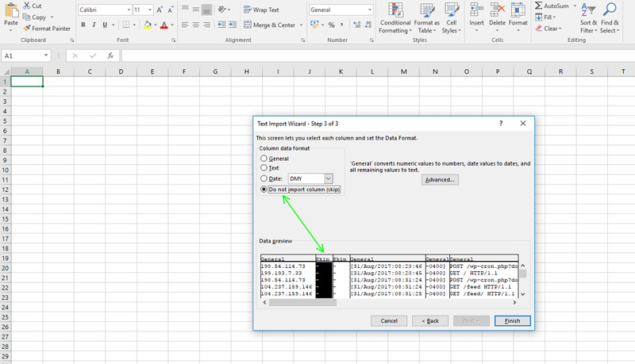635x364 pixels.
Task: Open the DMY date order dropdown
Action: (328, 179)
